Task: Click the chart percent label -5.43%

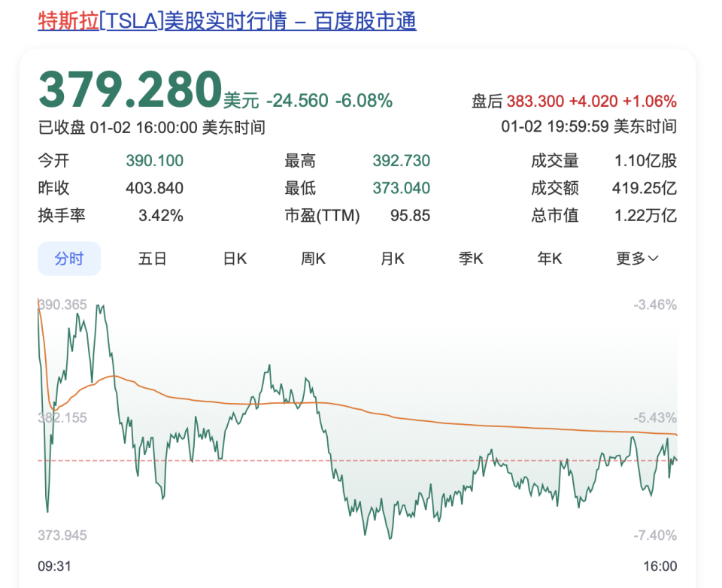Action: click(655, 417)
